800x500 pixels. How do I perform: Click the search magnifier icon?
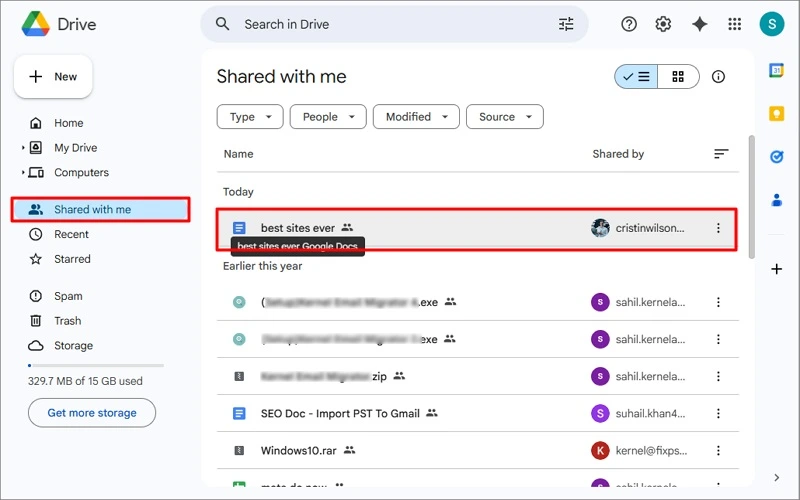[x=222, y=24]
